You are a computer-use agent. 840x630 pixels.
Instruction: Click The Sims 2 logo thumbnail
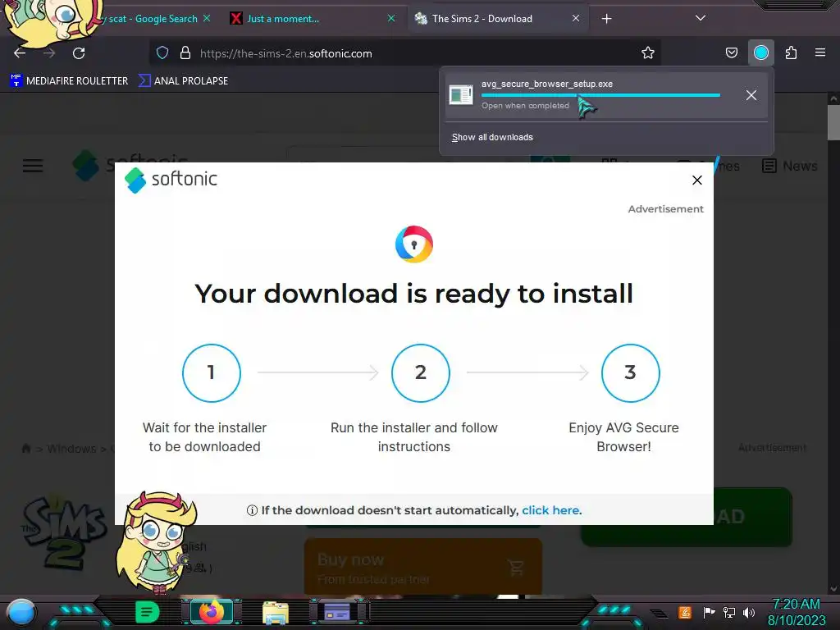tap(63, 532)
